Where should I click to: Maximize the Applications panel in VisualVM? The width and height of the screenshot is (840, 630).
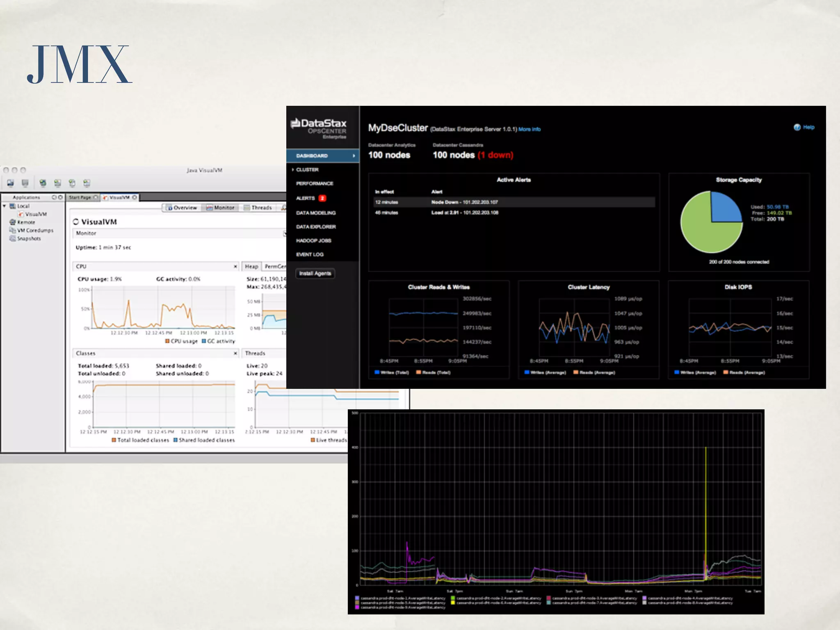[x=60, y=197]
